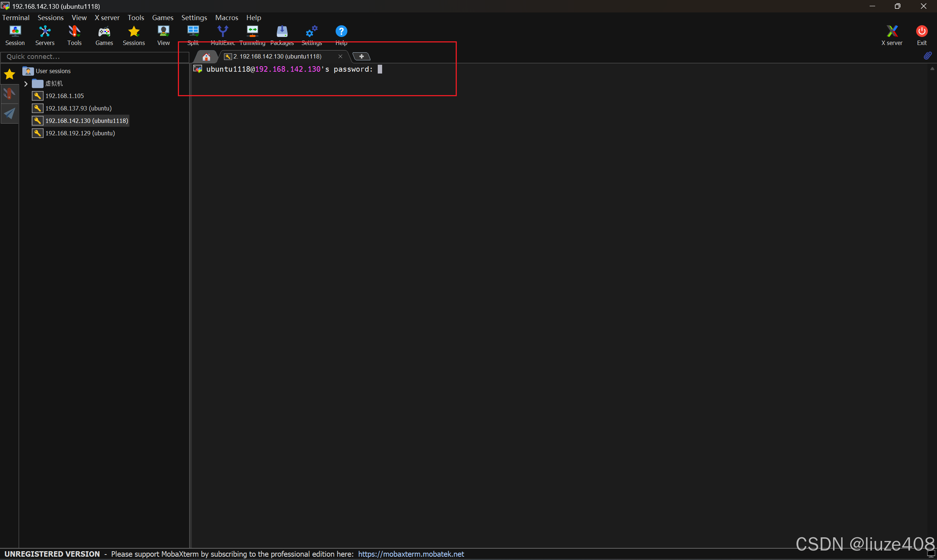Close the 192.168.142.130 (ubuntu1118) tab

340,56
